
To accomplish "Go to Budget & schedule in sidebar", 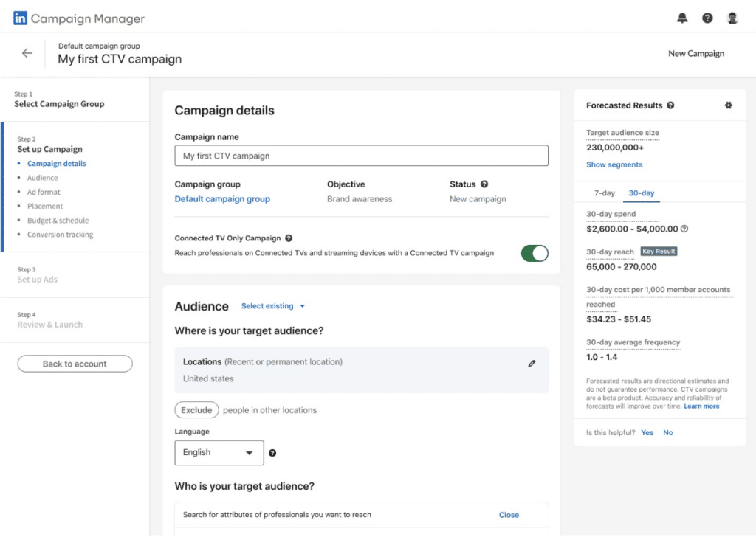I will click(58, 221).
